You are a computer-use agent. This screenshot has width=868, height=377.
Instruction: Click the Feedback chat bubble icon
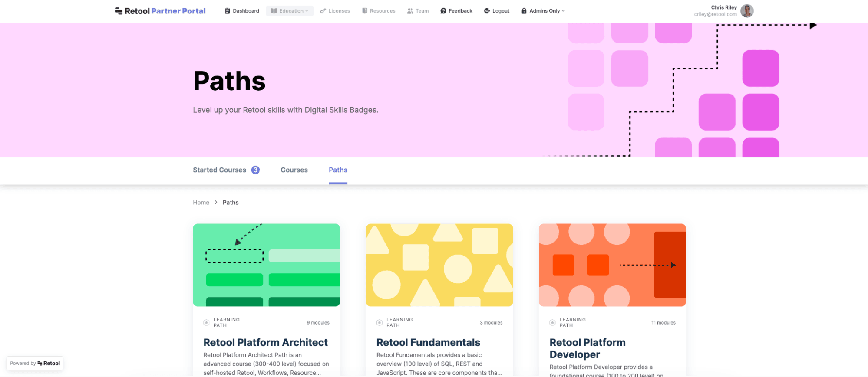[x=443, y=11]
